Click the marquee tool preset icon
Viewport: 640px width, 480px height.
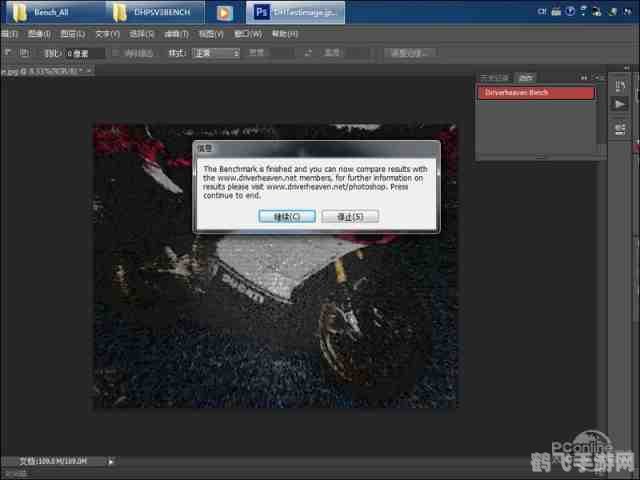pyautogui.click(x=10, y=53)
